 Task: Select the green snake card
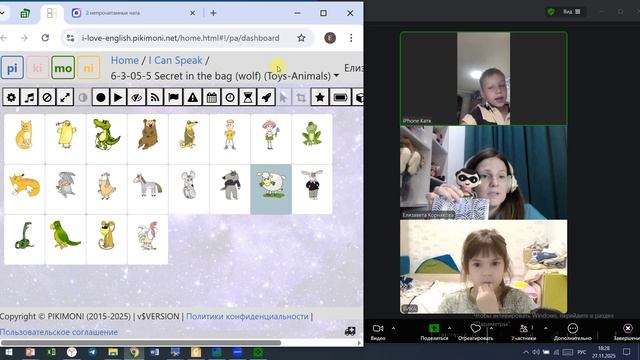coord(24,240)
